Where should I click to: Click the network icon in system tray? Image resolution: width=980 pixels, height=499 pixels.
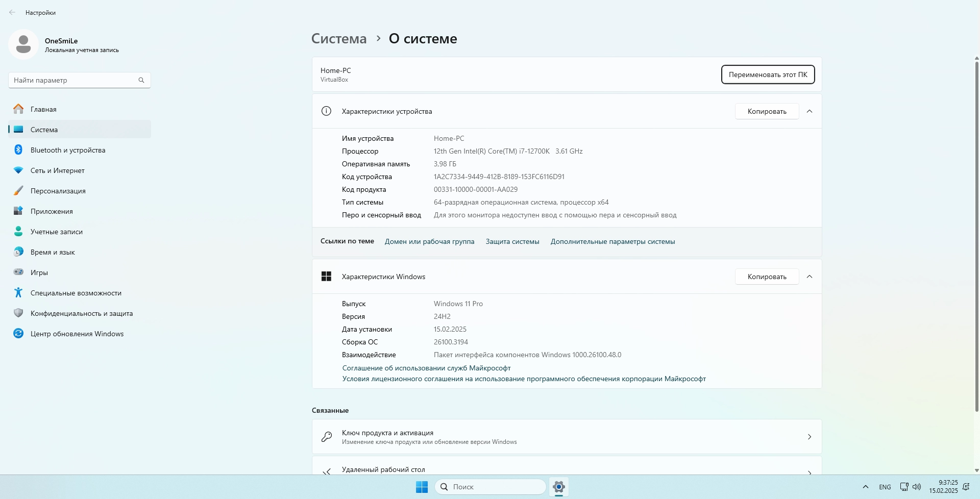pos(904,487)
